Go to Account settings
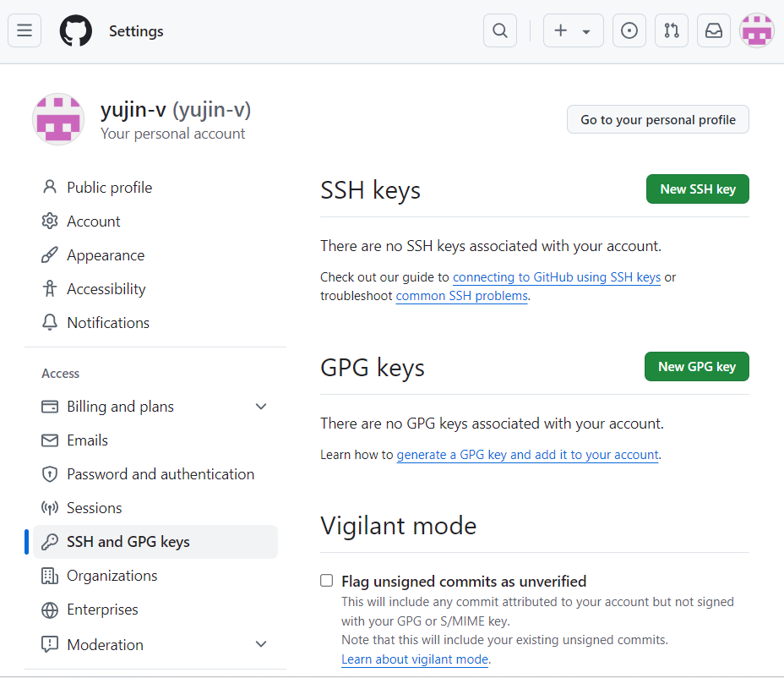 click(155, 221)
